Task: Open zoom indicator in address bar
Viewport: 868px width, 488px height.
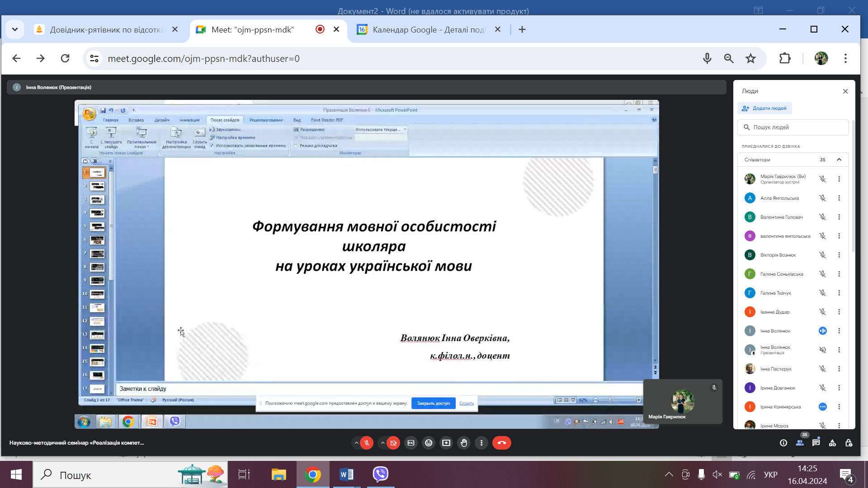Action: pyautogui.click(x=729, y=58)
